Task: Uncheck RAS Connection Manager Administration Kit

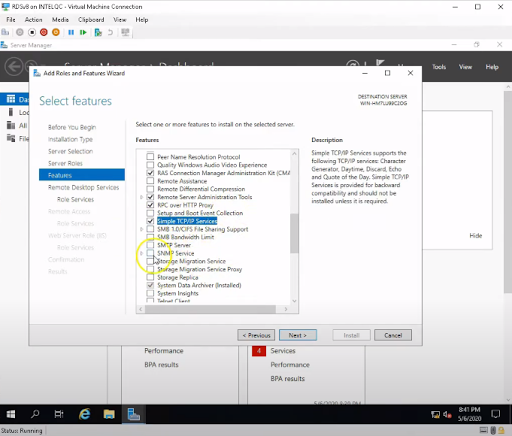Action: click(x=150, y=173)
